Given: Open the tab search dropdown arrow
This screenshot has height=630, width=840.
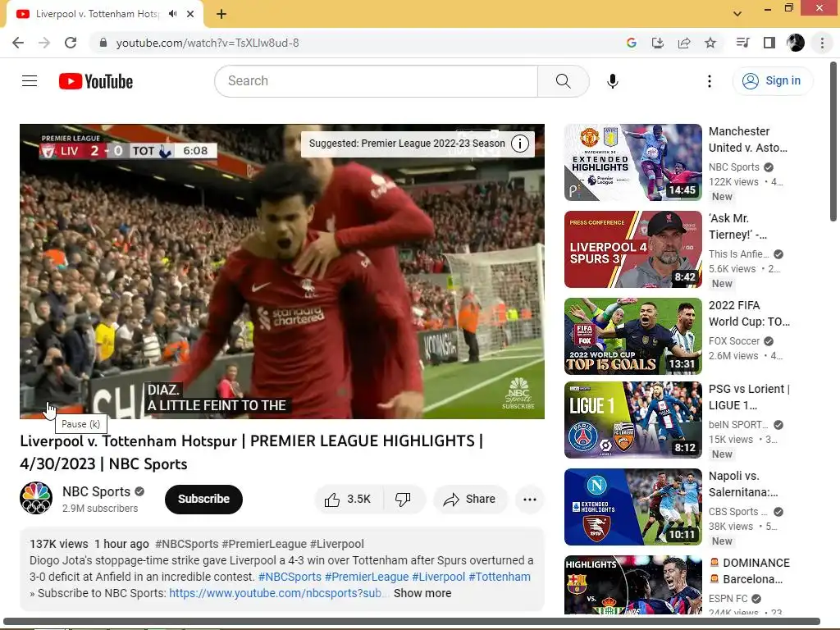Looking at the screenshot, I should click(737, 14).
